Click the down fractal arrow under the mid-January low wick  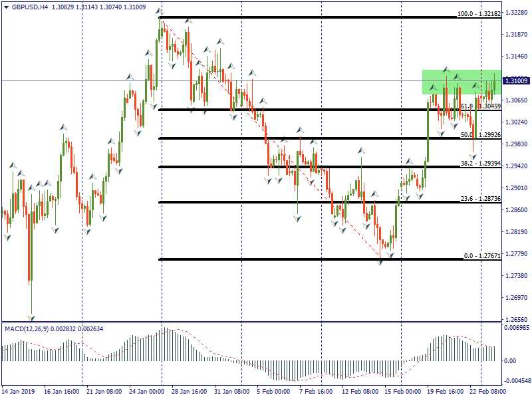31,317
